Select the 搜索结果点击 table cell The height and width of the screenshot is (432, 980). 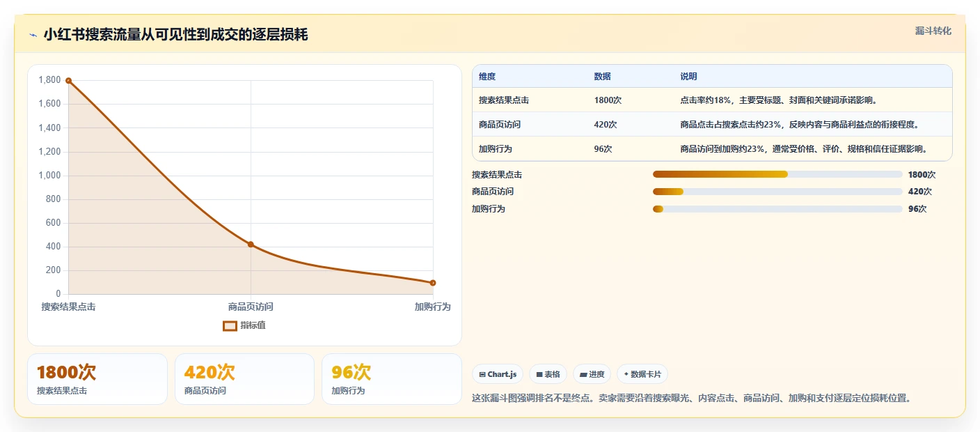pos(504,100)
